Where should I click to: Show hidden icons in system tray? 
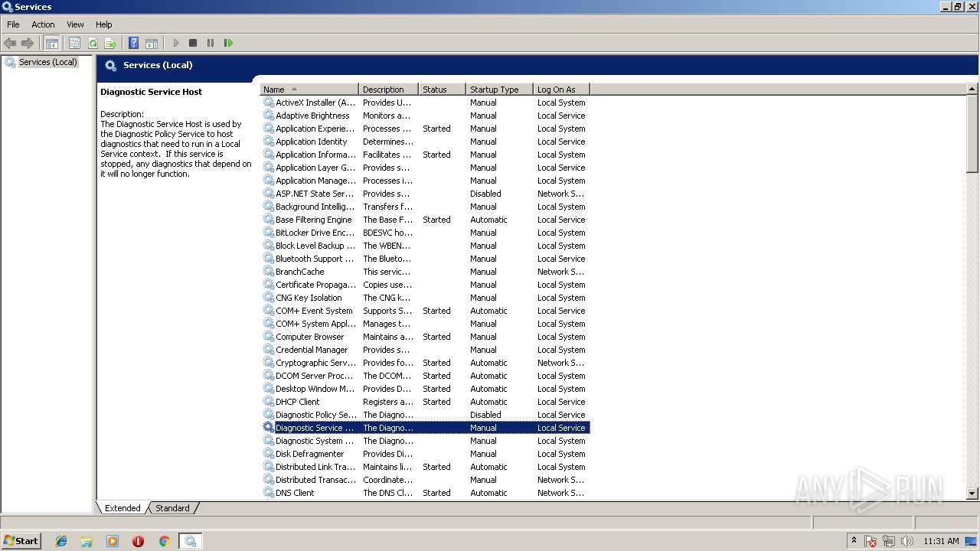(854, 541)
